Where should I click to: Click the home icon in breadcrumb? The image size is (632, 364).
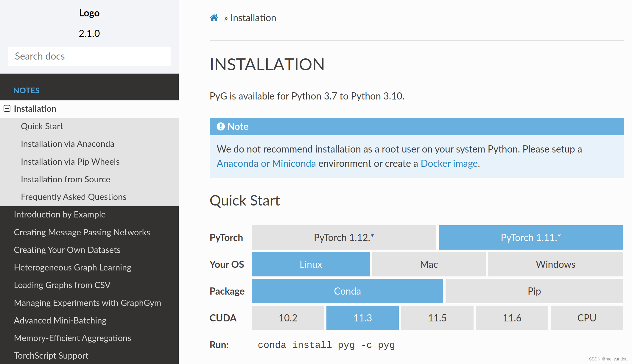[x=214, y=18]
